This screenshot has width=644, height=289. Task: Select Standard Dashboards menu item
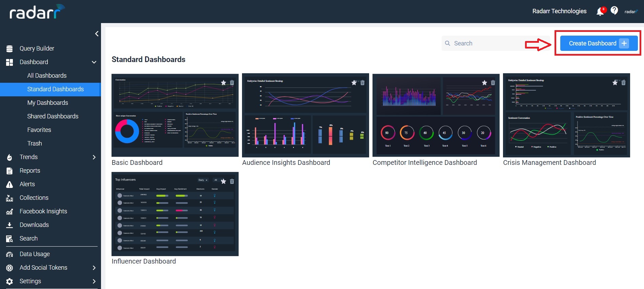click(50, 89)
